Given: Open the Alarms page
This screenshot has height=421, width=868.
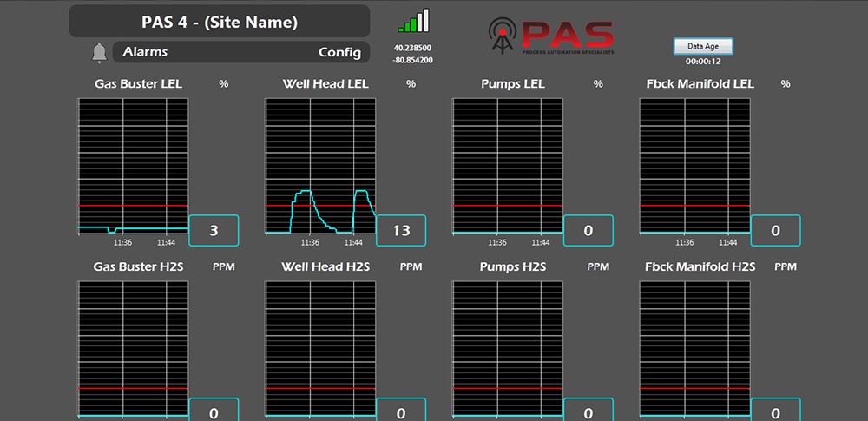Looking at the screenshot, I should (x=145, y=52).
